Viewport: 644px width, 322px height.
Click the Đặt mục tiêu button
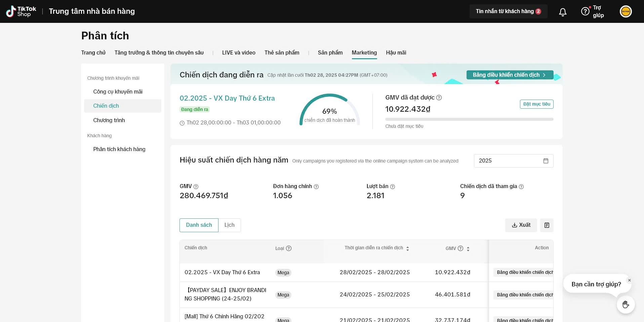[x=536, y=104]
